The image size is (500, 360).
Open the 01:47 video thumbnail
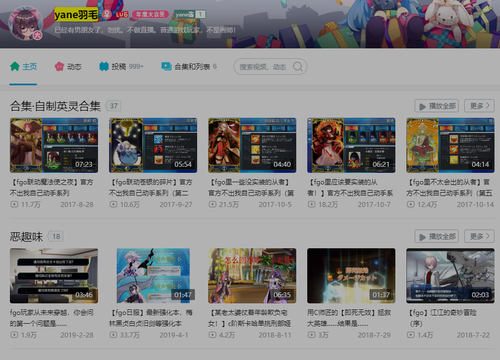153,275
